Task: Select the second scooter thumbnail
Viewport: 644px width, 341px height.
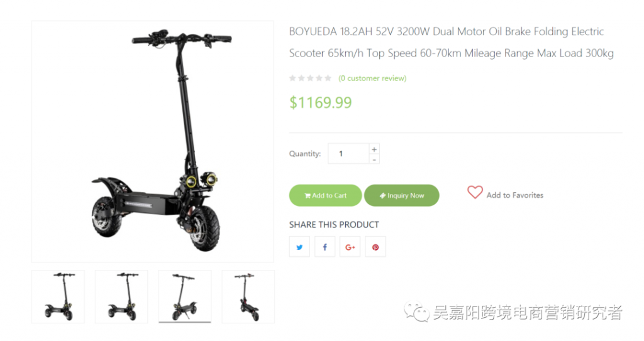Action: tap(121, 296)
